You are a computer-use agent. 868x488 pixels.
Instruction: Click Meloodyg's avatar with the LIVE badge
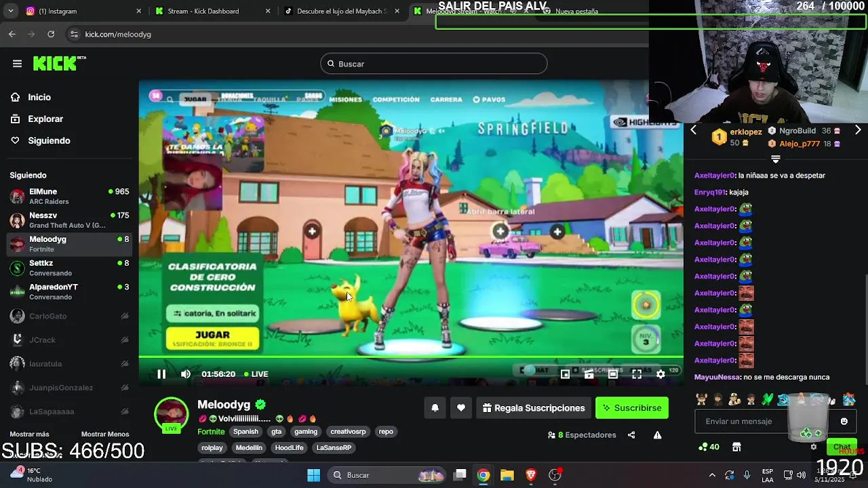[x=172, y=415]
